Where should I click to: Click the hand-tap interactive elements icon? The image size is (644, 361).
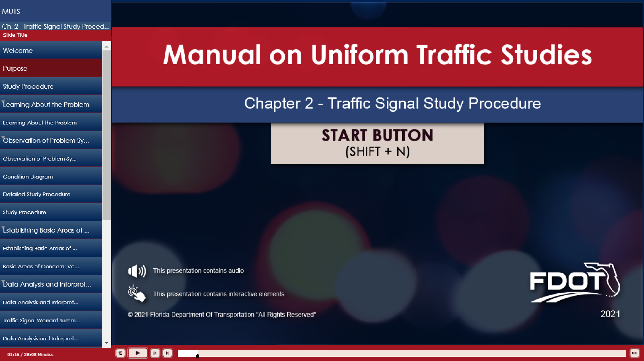(x=137, y=294)
